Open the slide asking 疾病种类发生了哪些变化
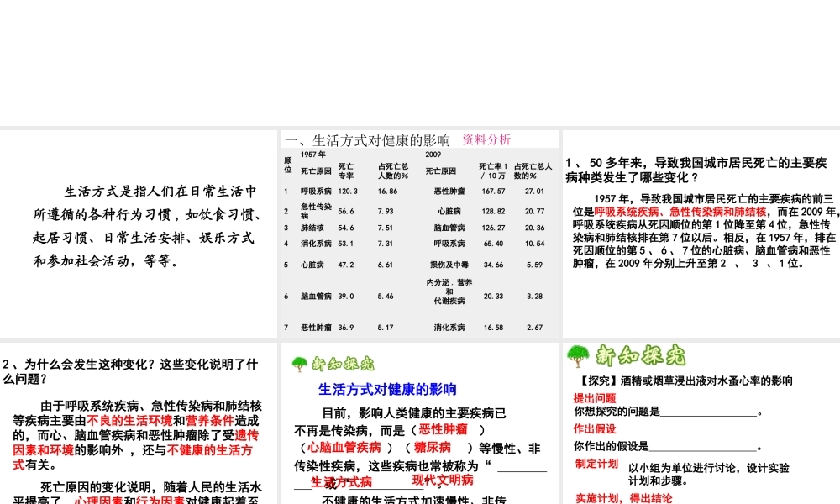 (701, 234)
